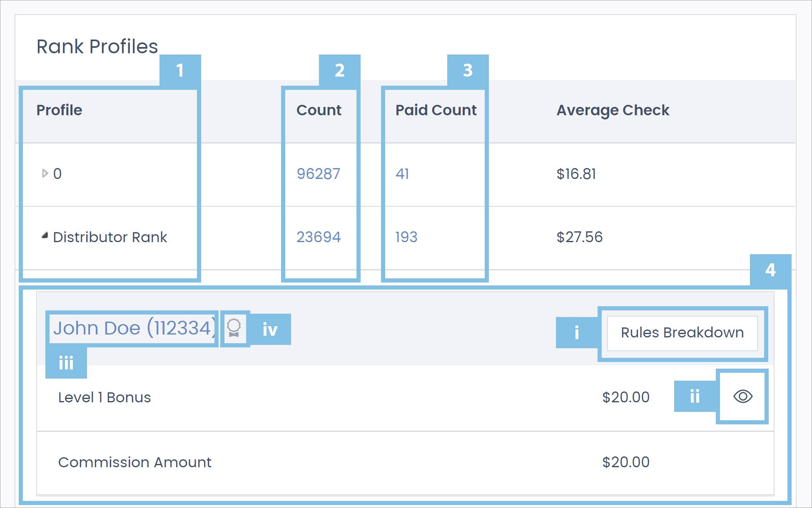812x508 pixels.
Task: Expand the profile row labeled 0
Action: click(44, 173)
